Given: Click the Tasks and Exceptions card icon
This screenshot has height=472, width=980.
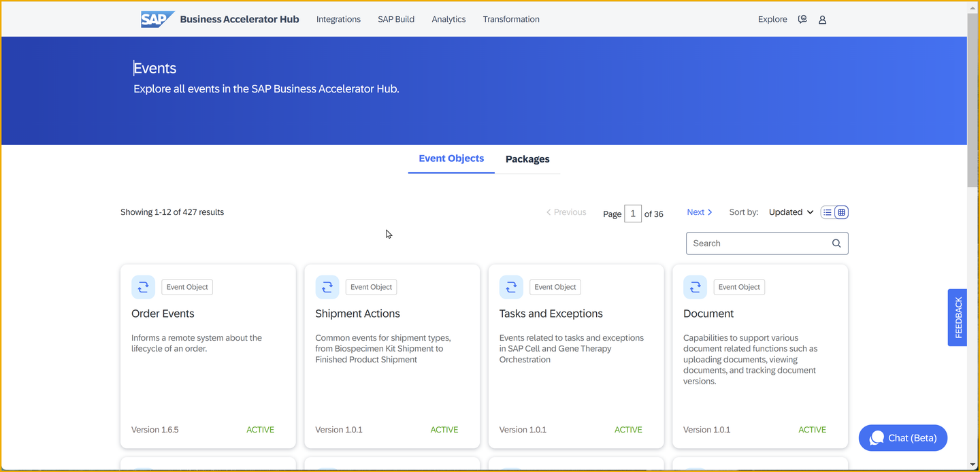Looking at the screenshot, I should point(511,287).
